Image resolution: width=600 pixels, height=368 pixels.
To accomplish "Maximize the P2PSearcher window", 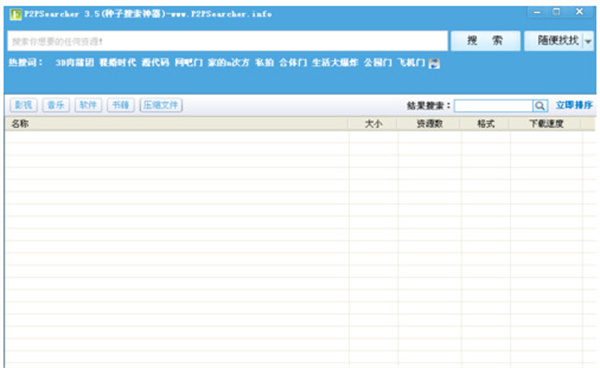I will tap(556, 12).
